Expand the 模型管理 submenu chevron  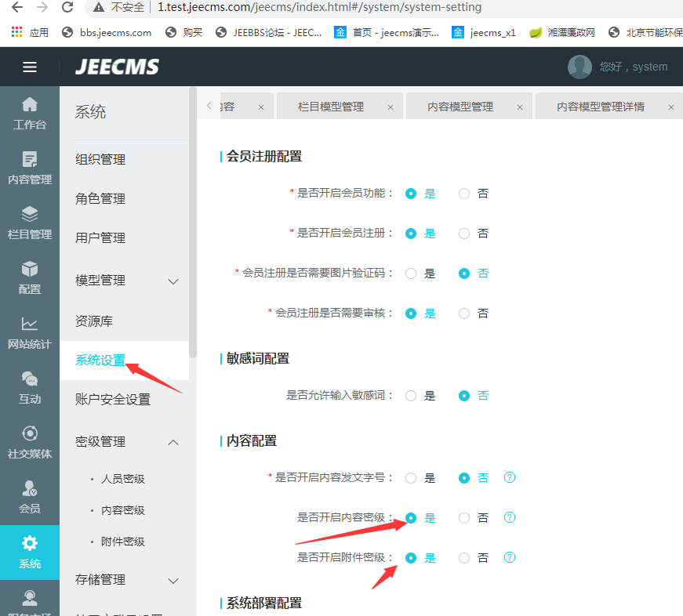point(173,281)
